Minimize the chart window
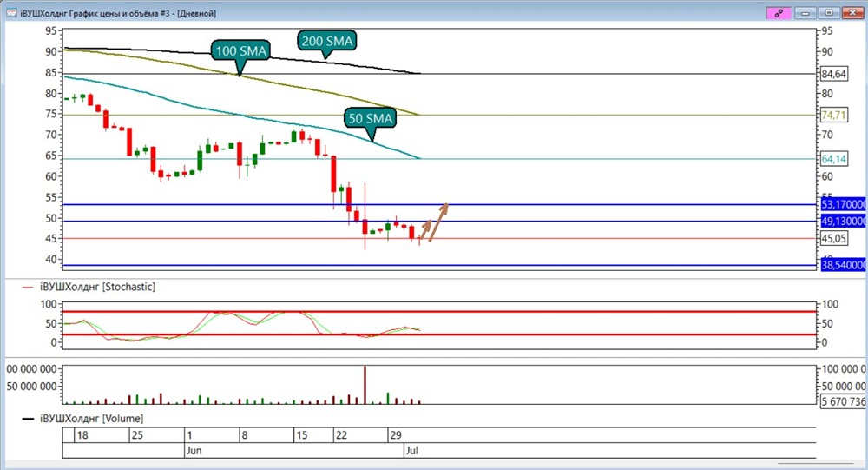The width and height of the screenshot is (868, 470). tap(806, 13)
